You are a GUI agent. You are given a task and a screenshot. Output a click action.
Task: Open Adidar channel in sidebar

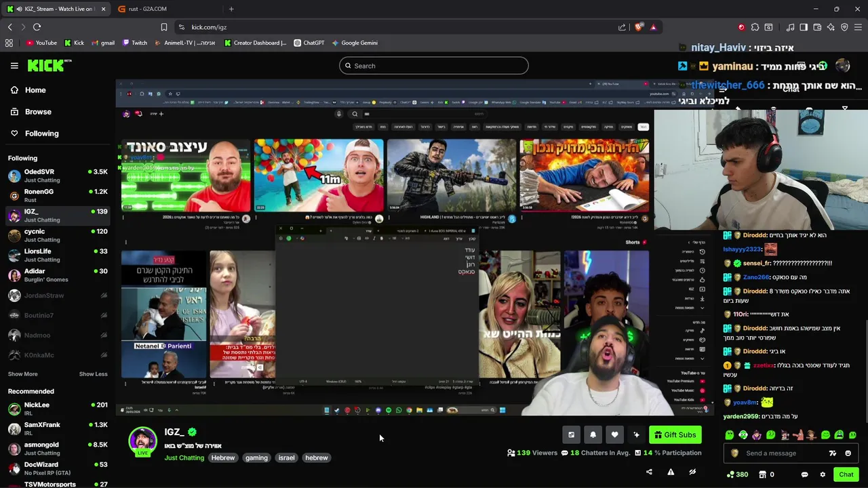[58, 275]
